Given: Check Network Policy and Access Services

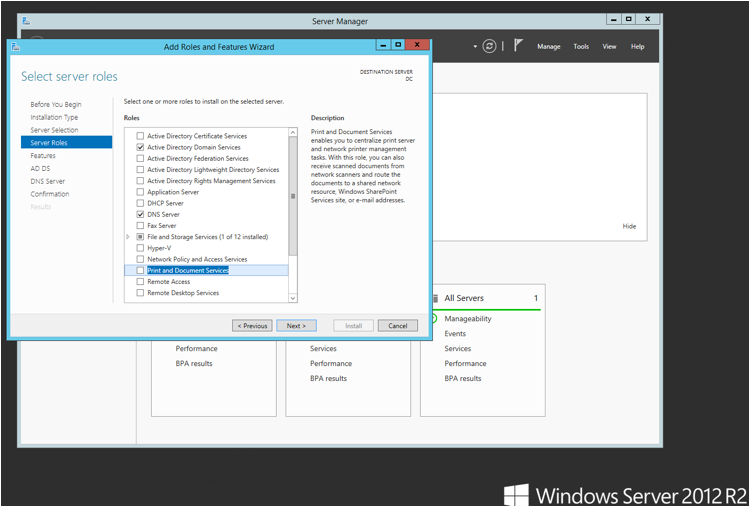Looking at the screenshot, I should point(140,259).
